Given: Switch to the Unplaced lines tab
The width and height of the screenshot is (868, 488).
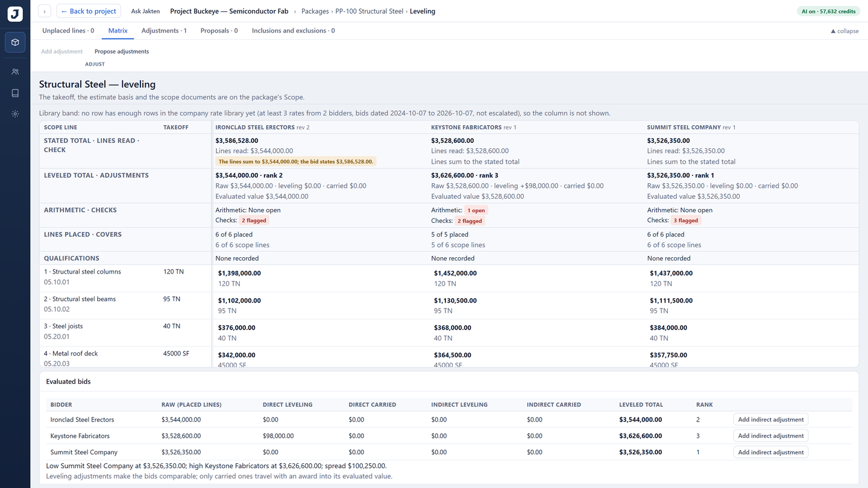Looking at the screenshot, I should [x=68, y=31].
